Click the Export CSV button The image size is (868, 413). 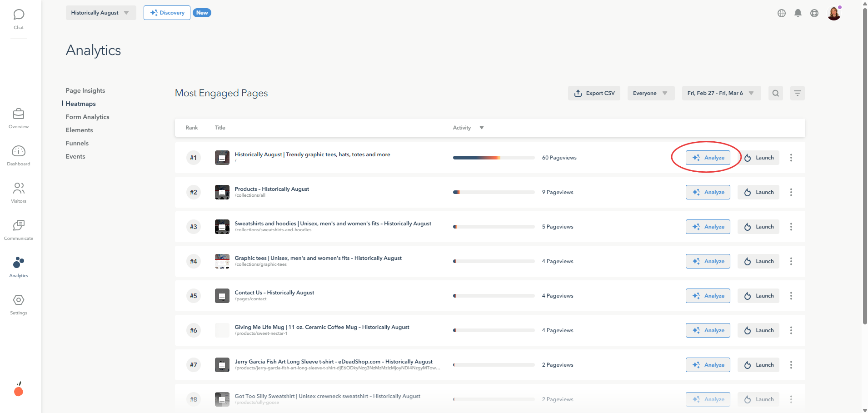point(594,93)
